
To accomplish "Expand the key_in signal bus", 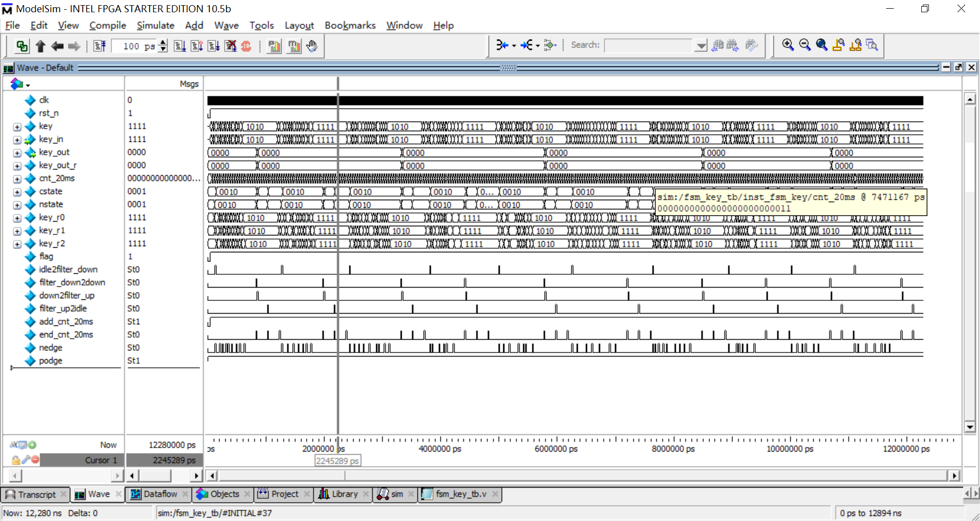I will click(x=17, y=140).
